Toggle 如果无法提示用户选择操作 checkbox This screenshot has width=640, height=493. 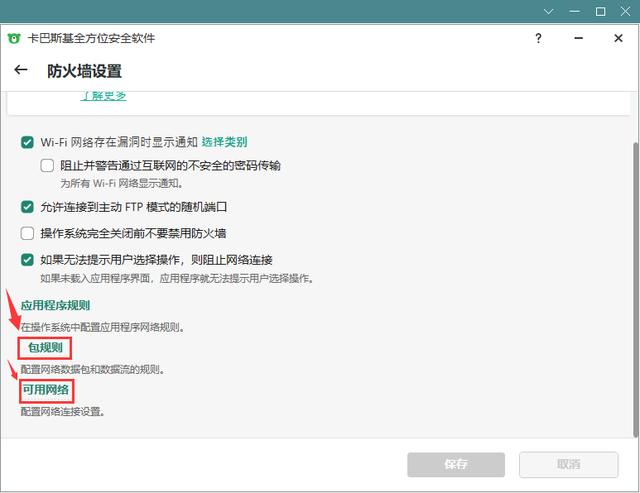[x=27, y=260]
